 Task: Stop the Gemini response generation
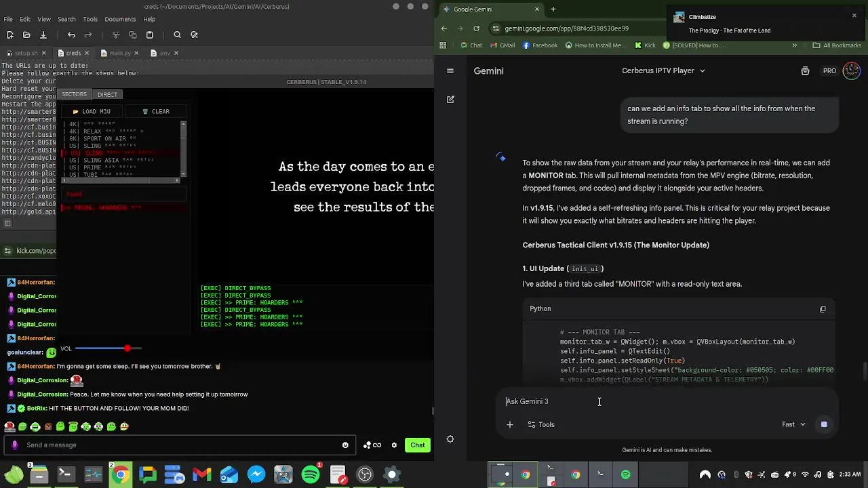(824, 424)
